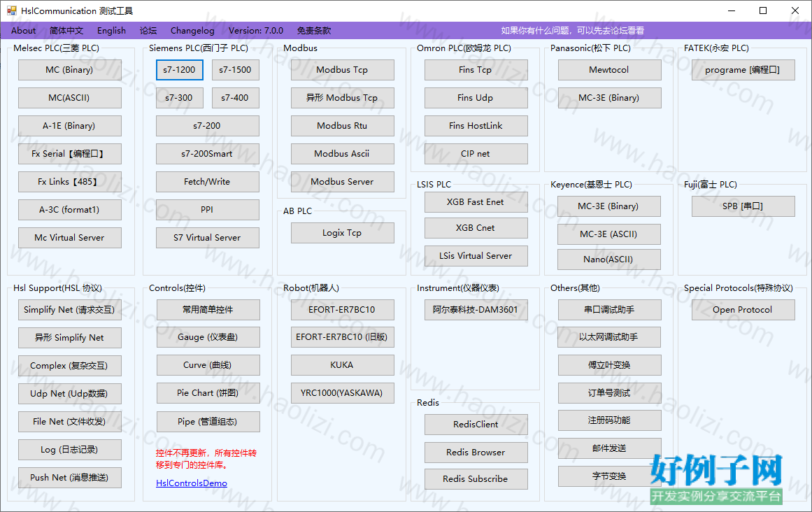Open Log (日志记录) demo

[x=70, y=449]
